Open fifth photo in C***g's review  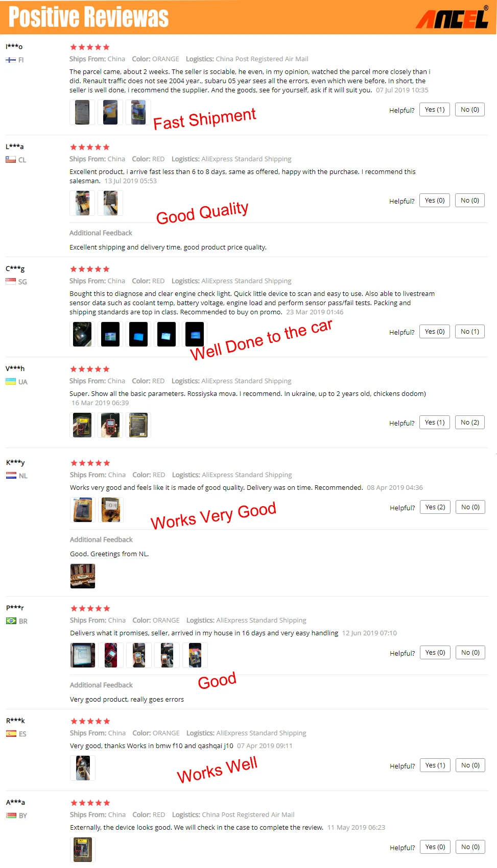click(195, 334)
